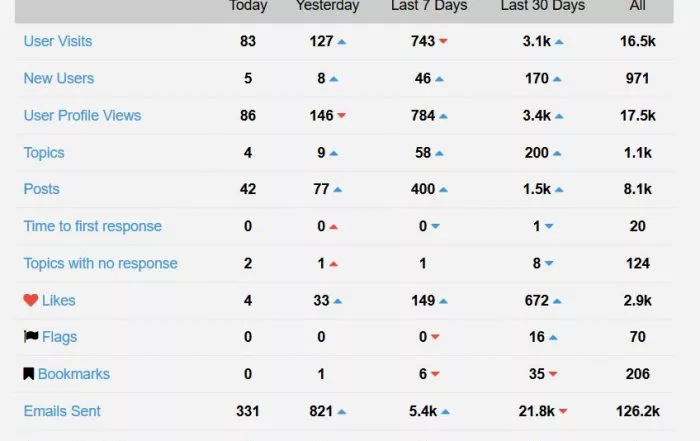Open the User Profile Views report
This screenshot has width=700, height=441.
(x=83, y=115)
